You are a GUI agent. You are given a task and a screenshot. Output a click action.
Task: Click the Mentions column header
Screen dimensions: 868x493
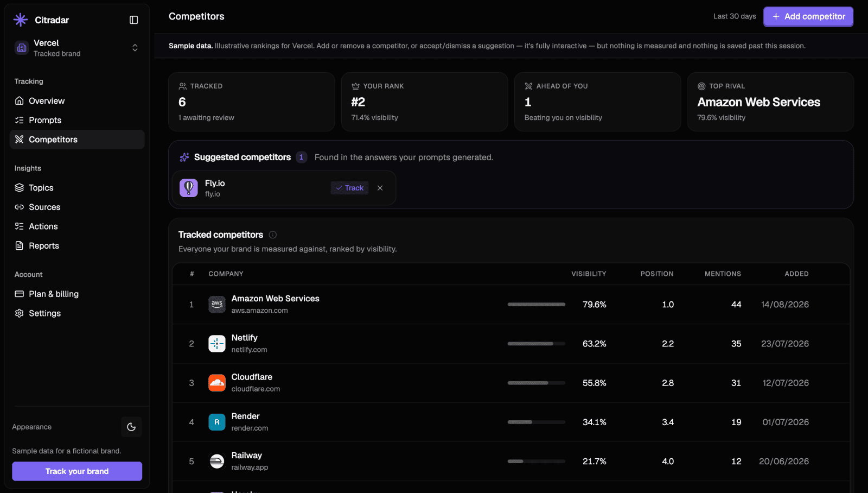pyautogui.click(x=723, y=274)
